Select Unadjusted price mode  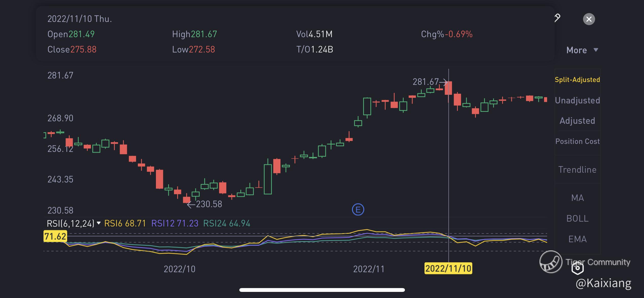click(x=577, y=100)
